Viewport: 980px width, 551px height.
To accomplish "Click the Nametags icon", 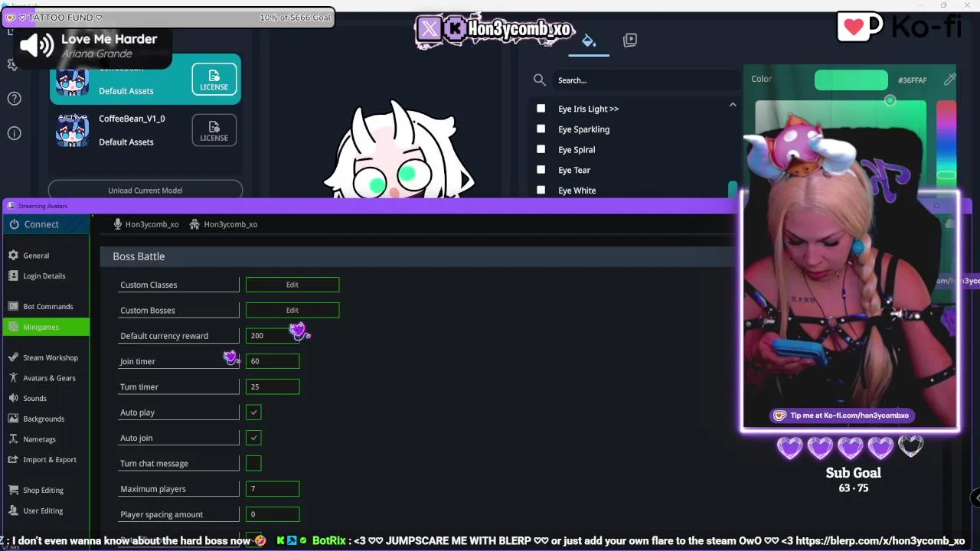I will click(13, 439).
